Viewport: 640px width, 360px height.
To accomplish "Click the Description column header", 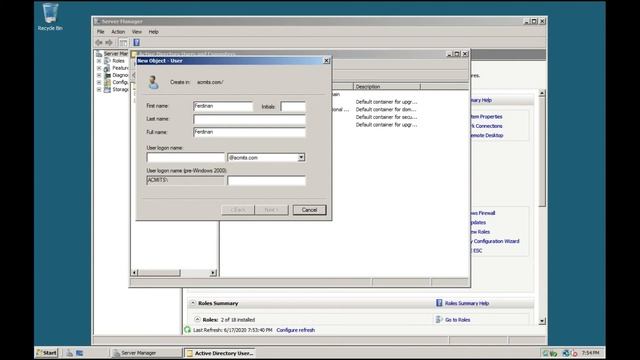I will (387, 87).
